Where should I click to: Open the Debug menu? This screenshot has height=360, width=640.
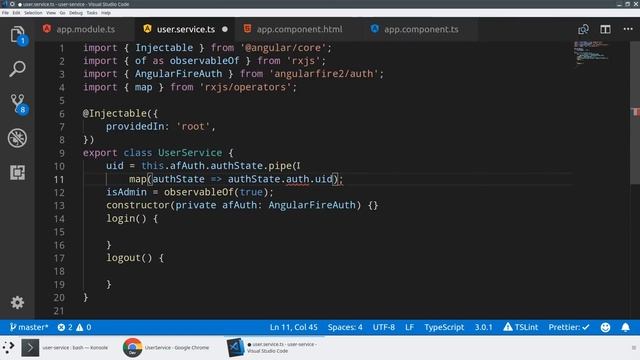(x=76, y=13)
